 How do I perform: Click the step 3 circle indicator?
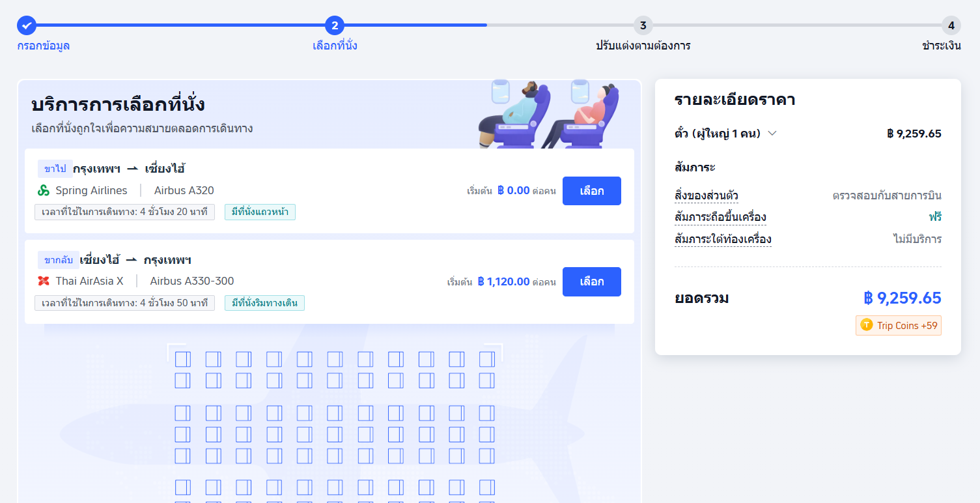click(x=643, y=25)
